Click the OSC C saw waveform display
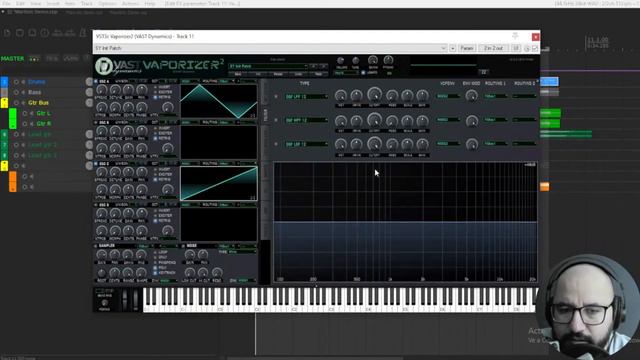Screen dimensions: 640x360 click(x=219, y=183)
